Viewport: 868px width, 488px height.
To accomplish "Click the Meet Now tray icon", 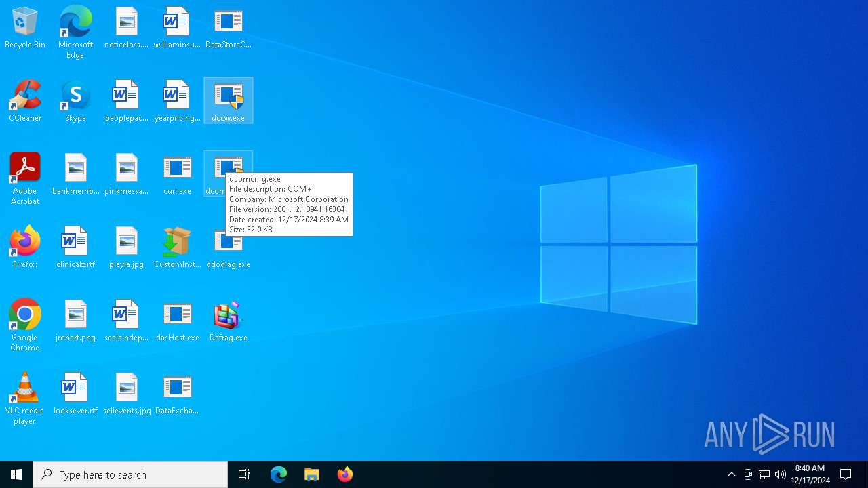I will pos(748,474).
